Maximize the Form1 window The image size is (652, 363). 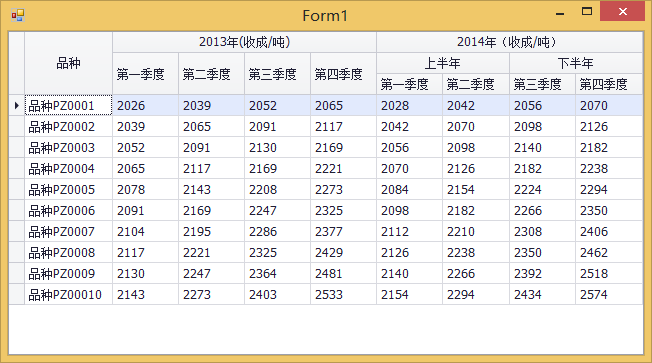click(587, 12)
